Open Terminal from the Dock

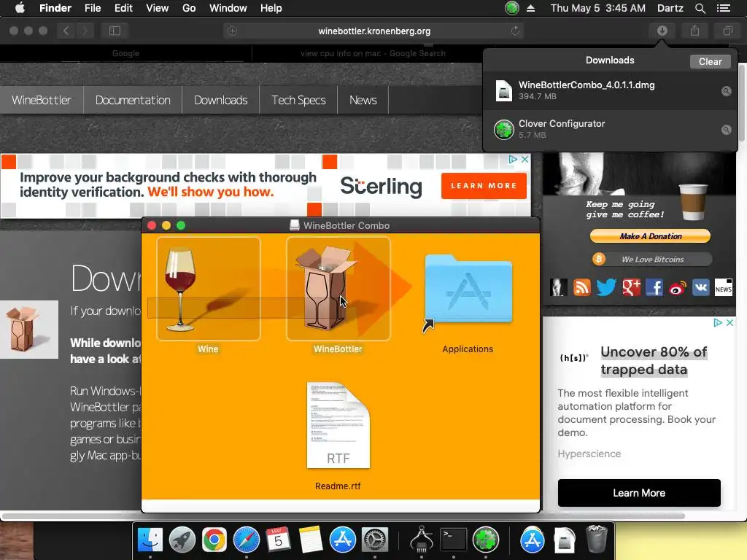click(x=453, y=540)
